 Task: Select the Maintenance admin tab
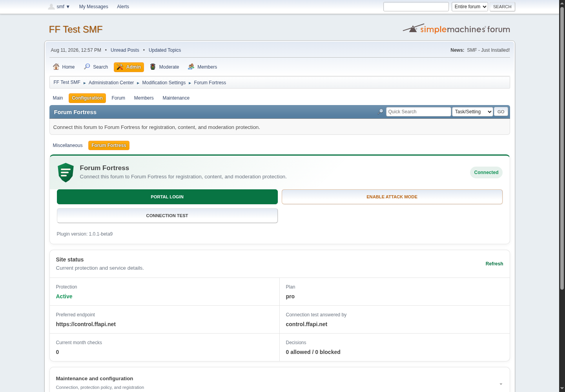pos(176,98)
